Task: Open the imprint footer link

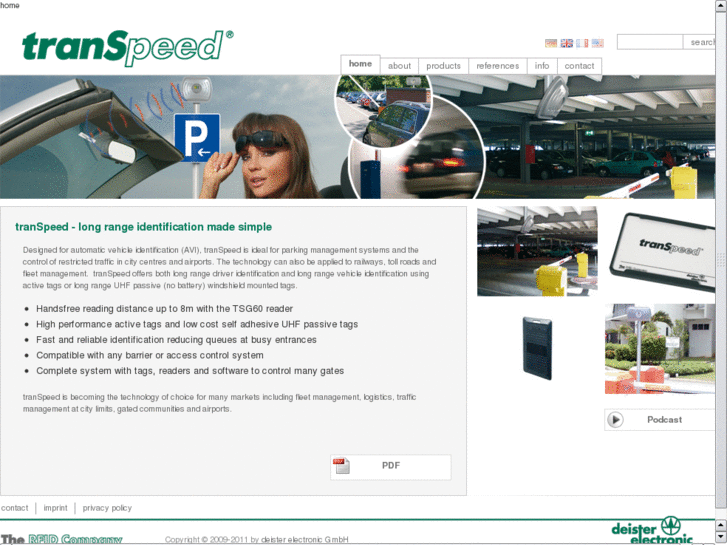Action: [x=55, y=508]
